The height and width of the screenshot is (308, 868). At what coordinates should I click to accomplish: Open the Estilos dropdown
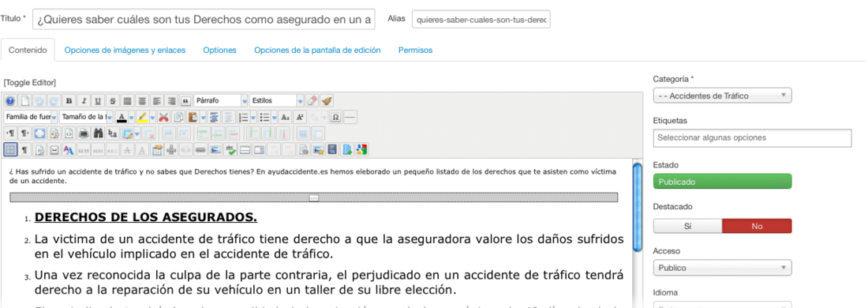coord(277,101)
